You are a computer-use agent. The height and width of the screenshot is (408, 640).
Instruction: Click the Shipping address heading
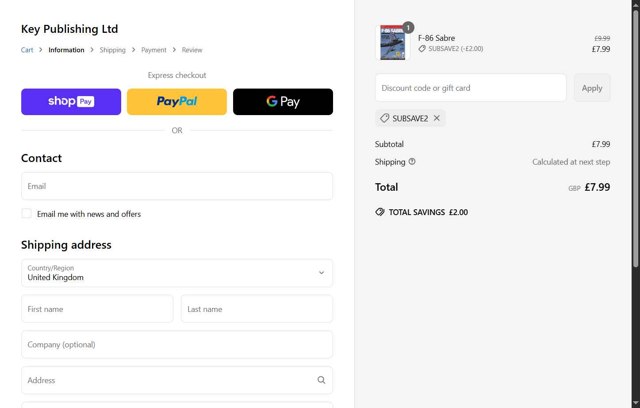(x=66, y=245)
